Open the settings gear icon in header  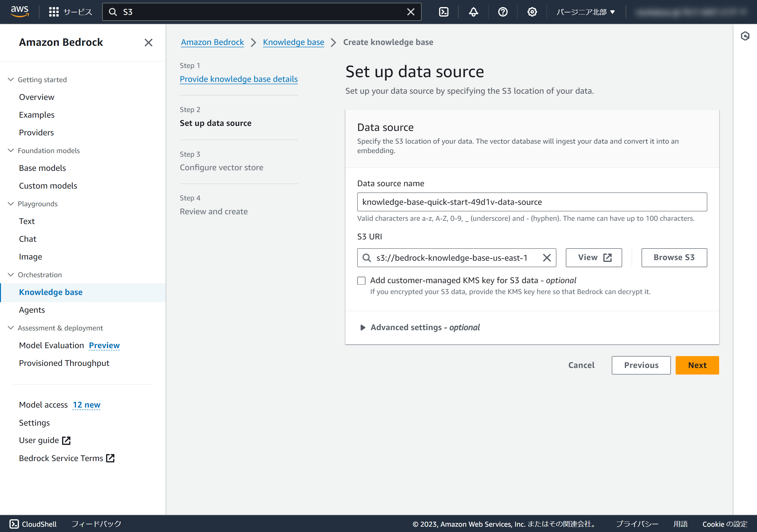coord(532,12)
